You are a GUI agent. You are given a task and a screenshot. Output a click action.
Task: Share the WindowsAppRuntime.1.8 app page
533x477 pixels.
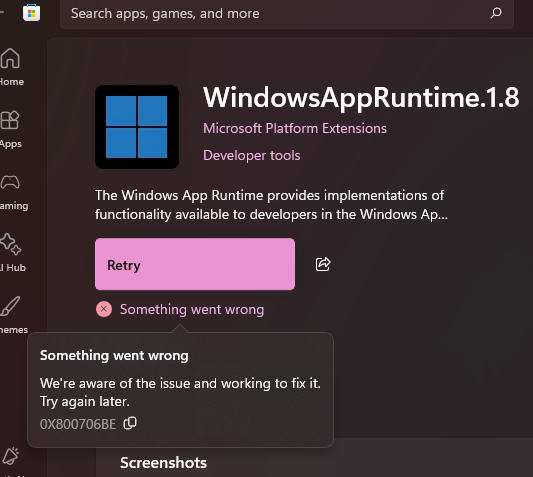323,264
